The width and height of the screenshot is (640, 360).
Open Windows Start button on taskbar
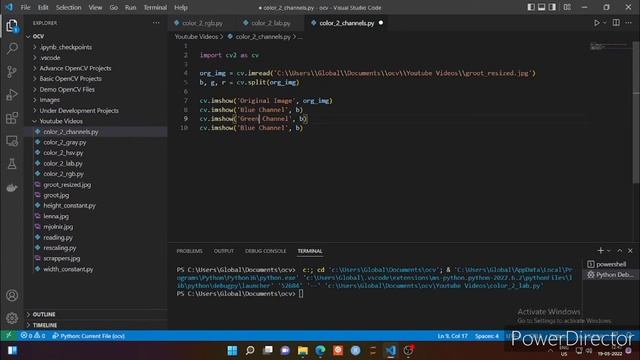(x=232, y=350)
